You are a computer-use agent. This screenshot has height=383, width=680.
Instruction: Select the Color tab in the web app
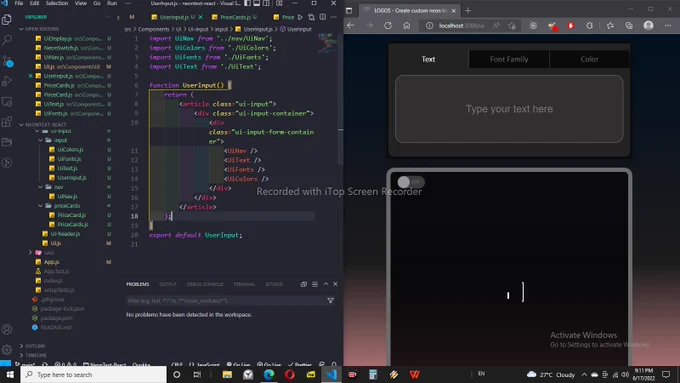click(589, 59)
